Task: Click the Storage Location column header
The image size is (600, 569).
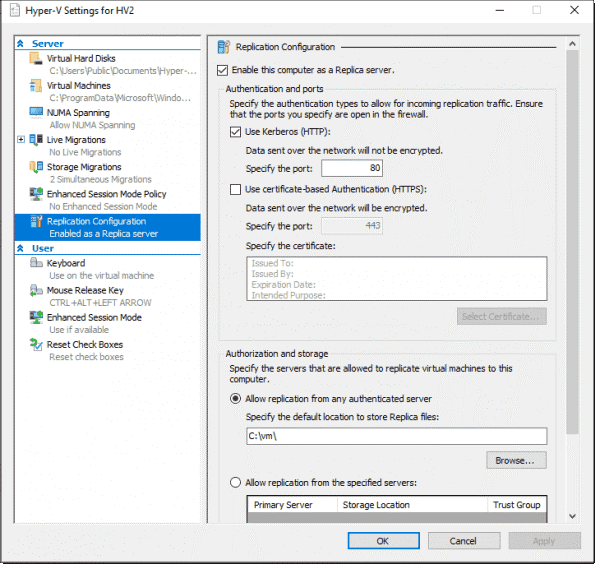Action: point(412,505)
